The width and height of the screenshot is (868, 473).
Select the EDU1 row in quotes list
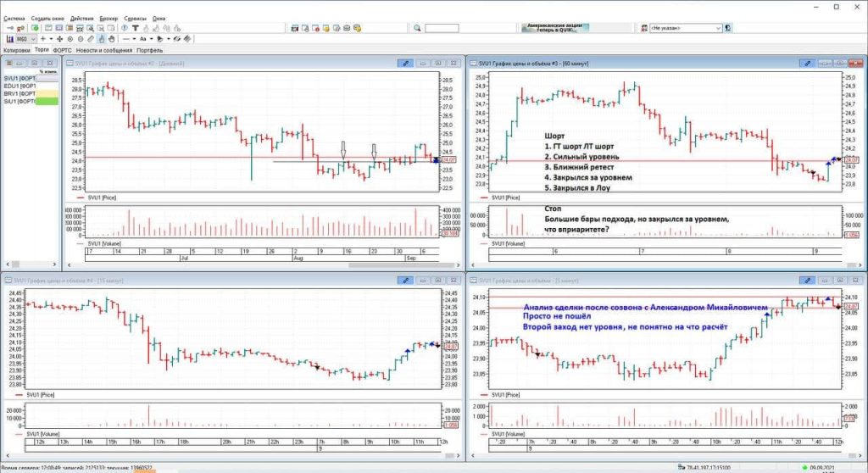[x=31, y=86]
